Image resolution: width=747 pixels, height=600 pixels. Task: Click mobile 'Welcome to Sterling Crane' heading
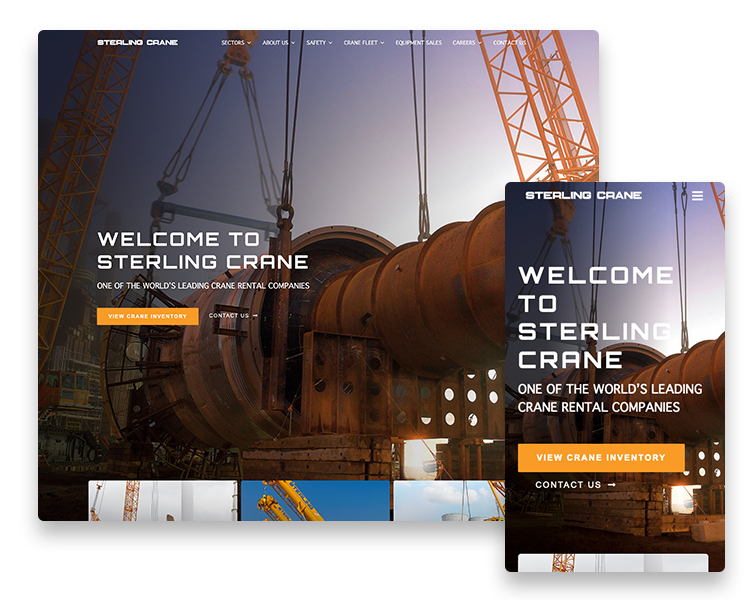click(x=596, y=317)
